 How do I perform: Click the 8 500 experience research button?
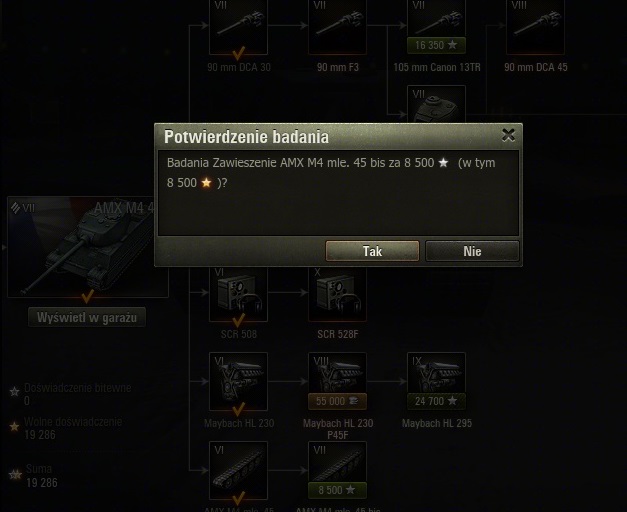click(x=337, y=490)
